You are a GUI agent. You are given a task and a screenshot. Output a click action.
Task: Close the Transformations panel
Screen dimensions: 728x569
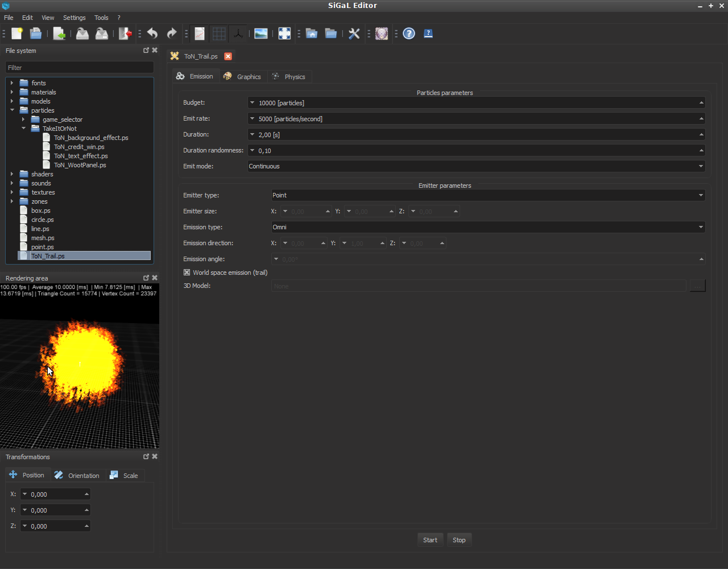tap(155, 456)
